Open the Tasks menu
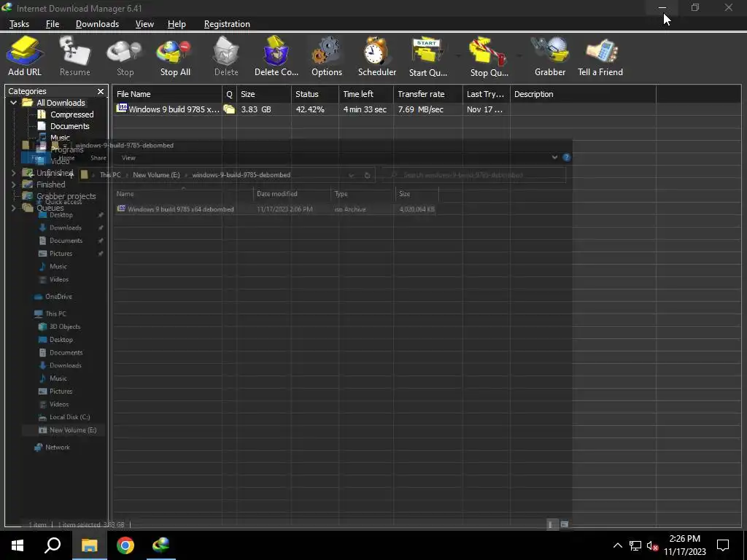Viewport: 747px width, 560px height. coord(19,24)
